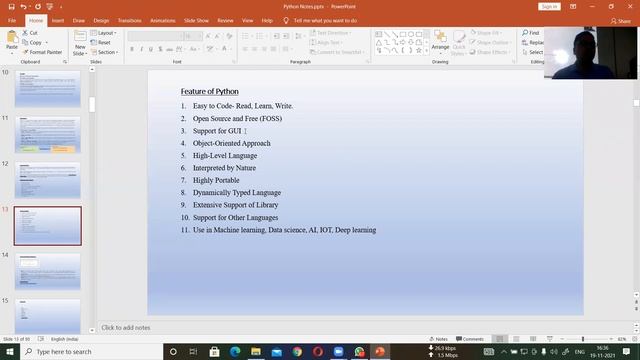Open the Review tab

(x=225, y=20)
